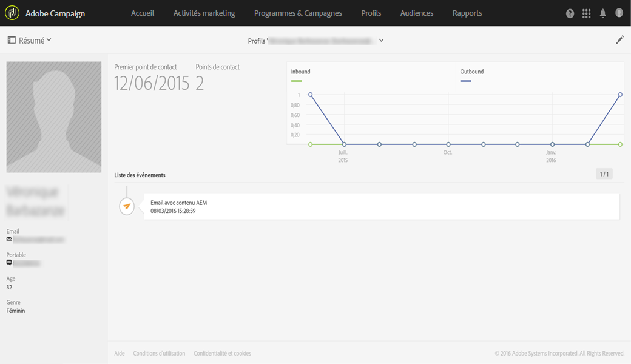Click the profile photo placeholder
The image size is (631, 364).
(53, 116)
